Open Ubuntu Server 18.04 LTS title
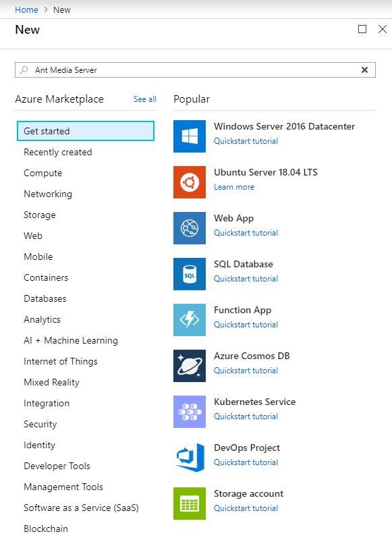The height and width of the screenshot is (538, 392). [x=266, y=172]
